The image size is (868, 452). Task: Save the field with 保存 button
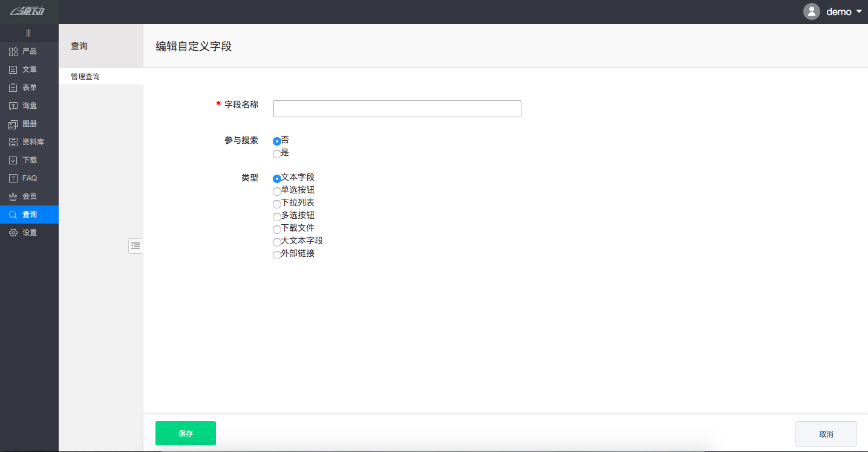185,433
